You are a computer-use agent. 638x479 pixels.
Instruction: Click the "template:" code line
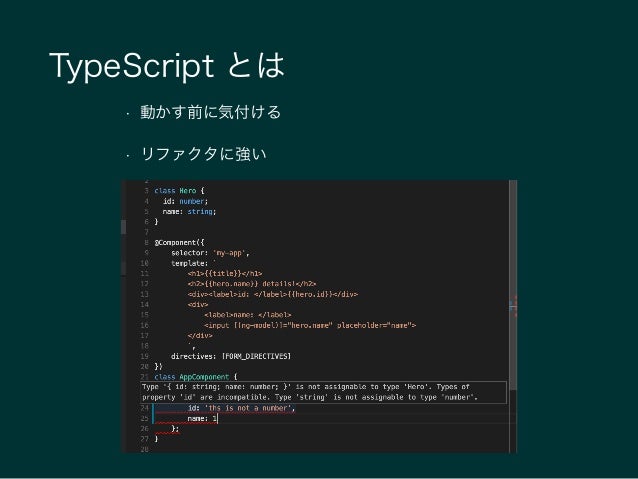pos(194,263)
